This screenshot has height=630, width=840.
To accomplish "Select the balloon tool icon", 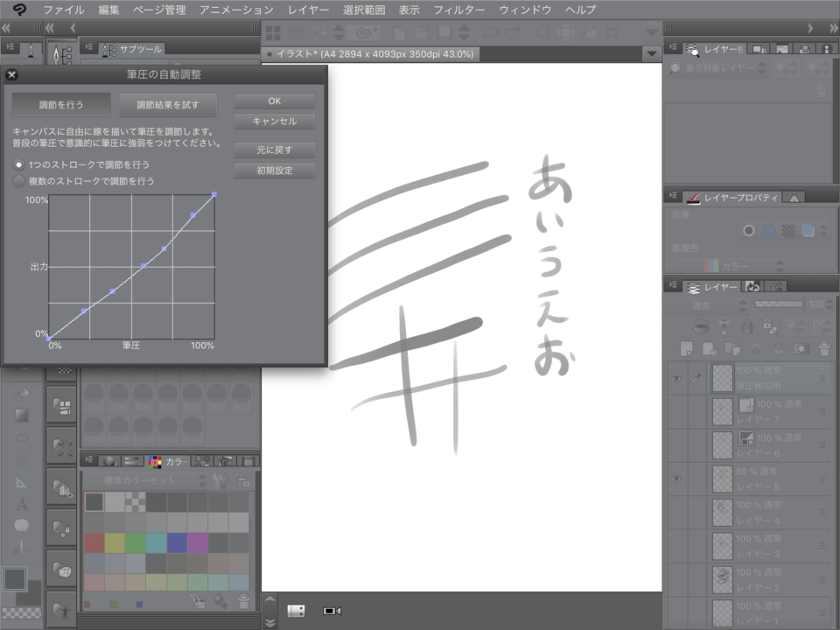I will click(22, 525).
